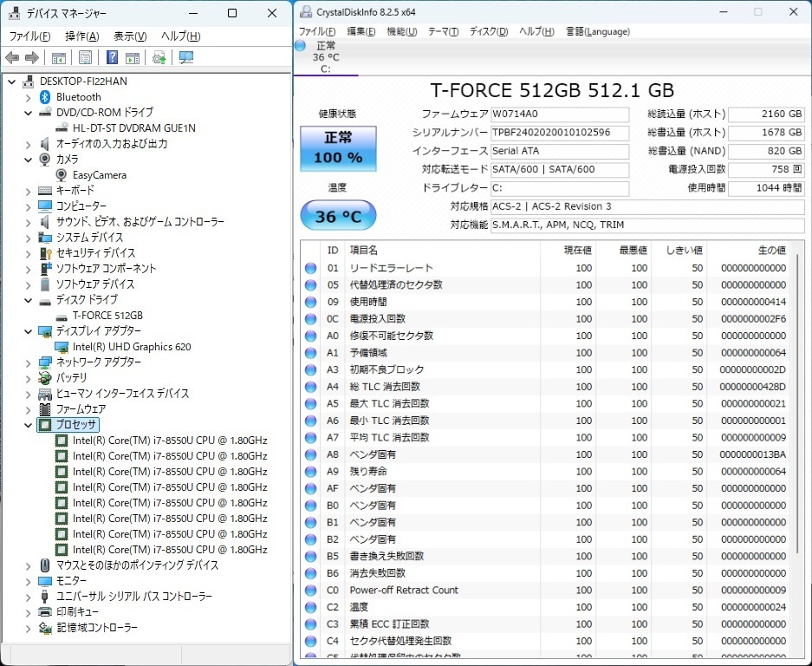Click the USB controller icon (ユニバーサル シリアル バス)
Screen dimensions: 812x666
pyautogui.click(x=45, y=596)
